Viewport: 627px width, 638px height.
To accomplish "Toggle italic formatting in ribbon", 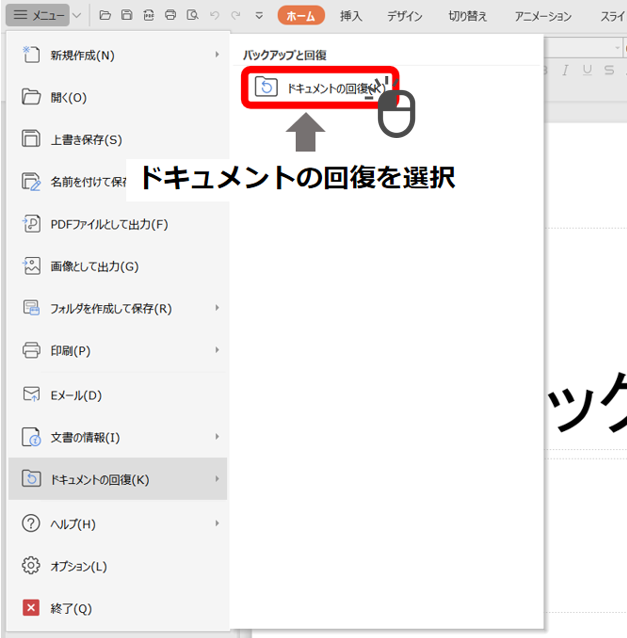I will pos(565,70).
